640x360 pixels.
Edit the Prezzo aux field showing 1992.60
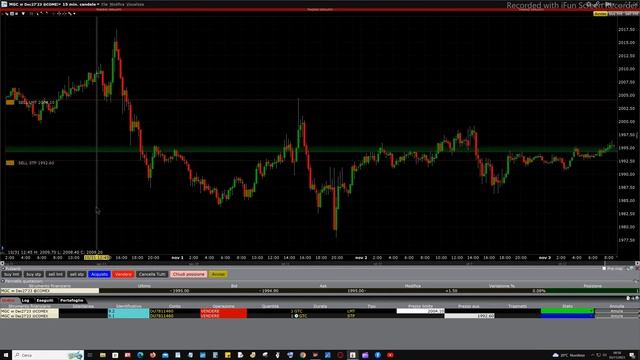469,316
